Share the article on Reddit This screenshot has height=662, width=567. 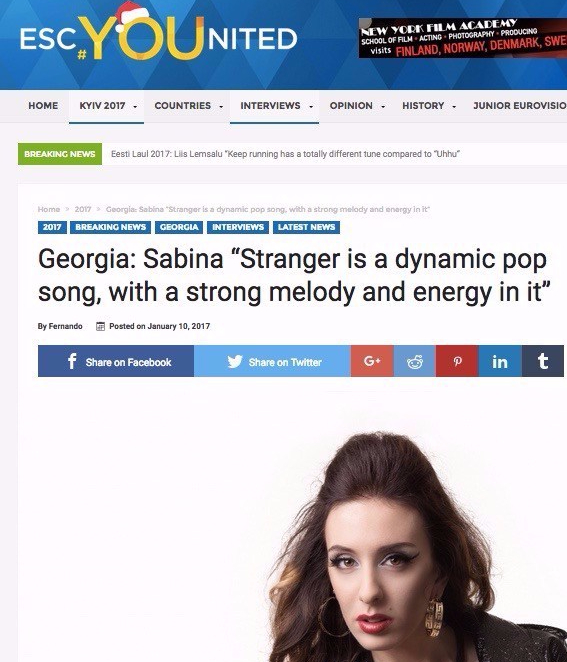point(415,361)
